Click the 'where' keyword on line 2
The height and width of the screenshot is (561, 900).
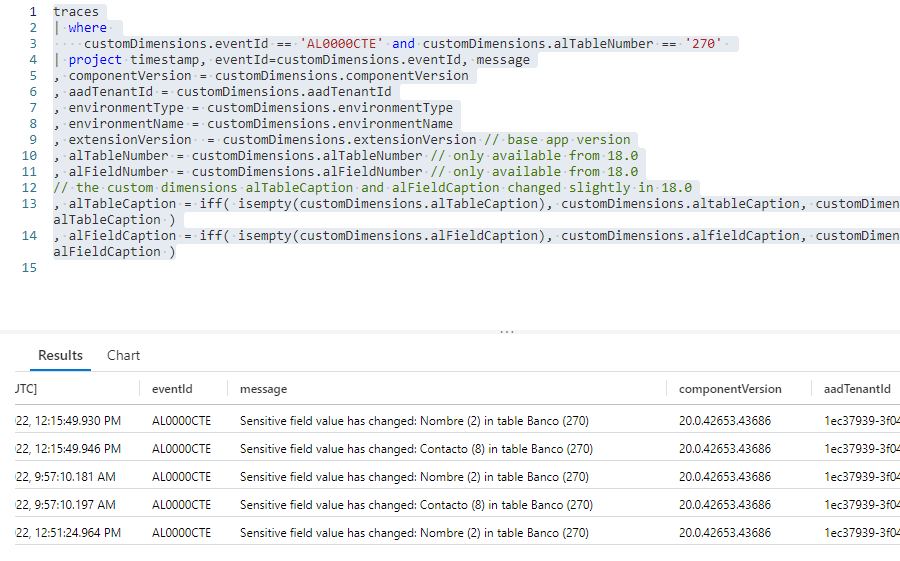pyautogui.click(x=88, y=28)
